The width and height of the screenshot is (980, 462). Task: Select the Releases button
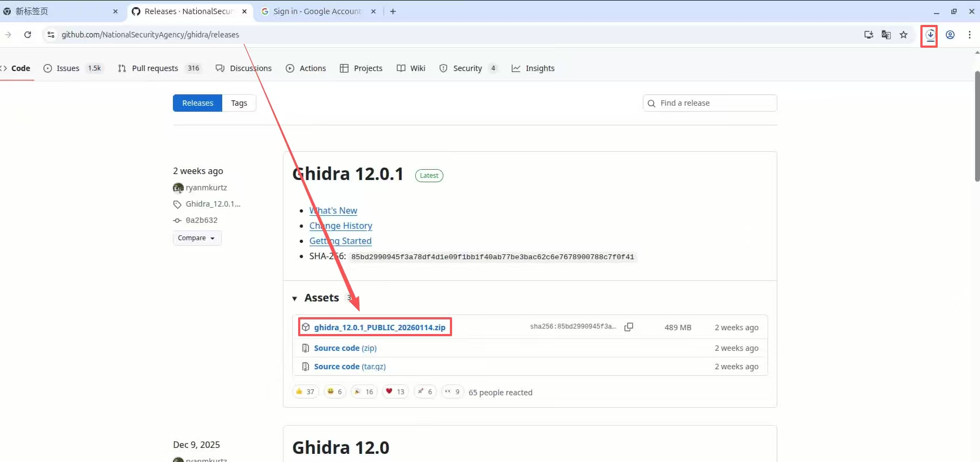(198, 103)
